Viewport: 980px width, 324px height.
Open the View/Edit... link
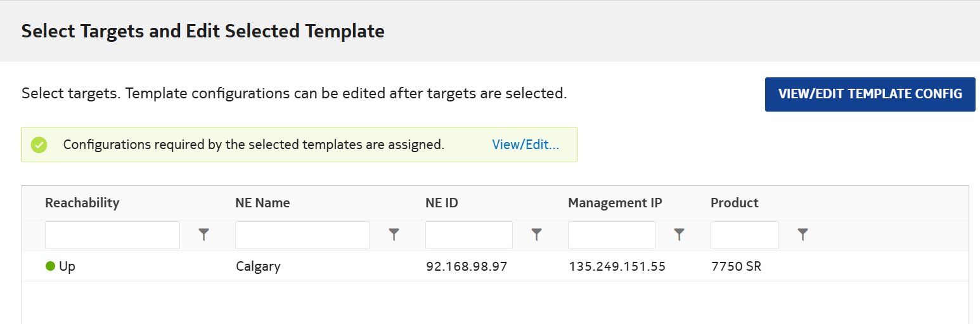click(x=525, y=145)
